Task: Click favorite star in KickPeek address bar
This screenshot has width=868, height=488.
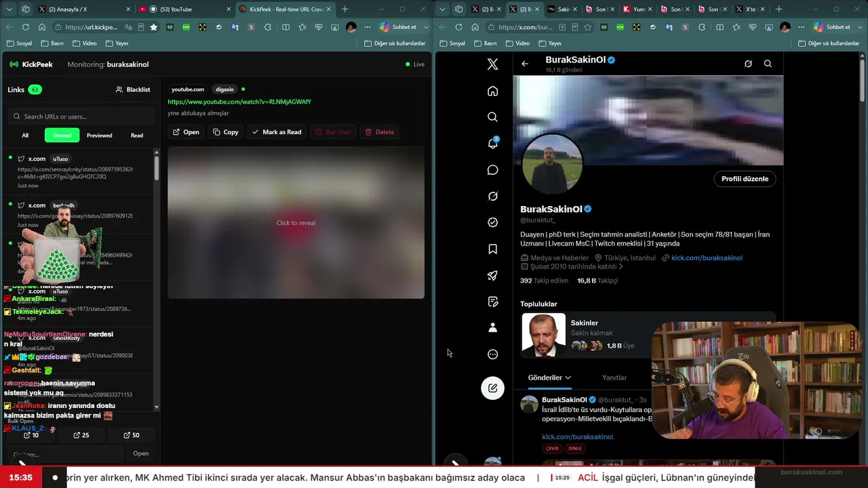Action: [154, 27]
